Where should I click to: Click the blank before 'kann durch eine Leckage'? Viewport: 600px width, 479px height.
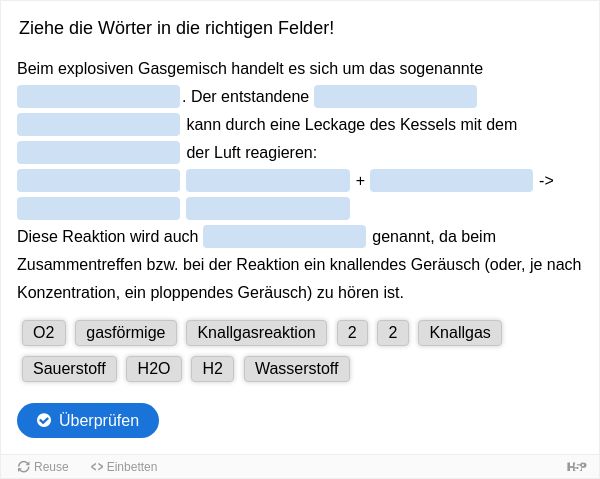pyautogui.click(x=98, y=124)
